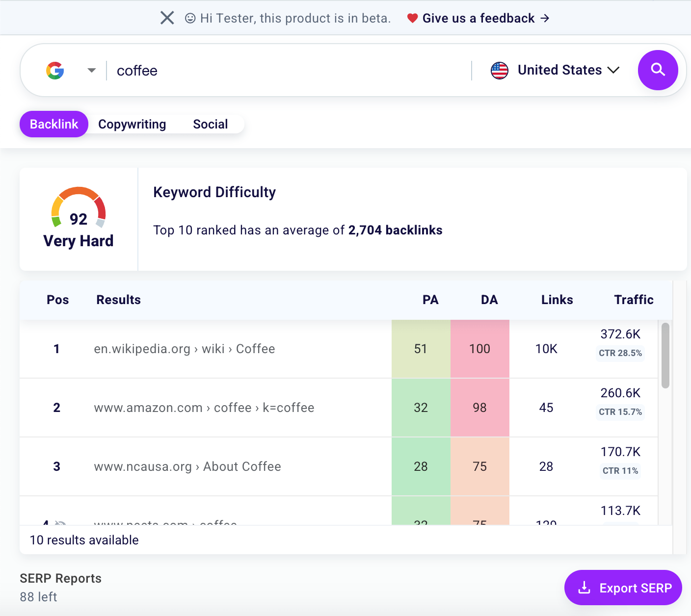Switch to the Social tab
This screenshot has width=691, height=616.
(210, 124)
